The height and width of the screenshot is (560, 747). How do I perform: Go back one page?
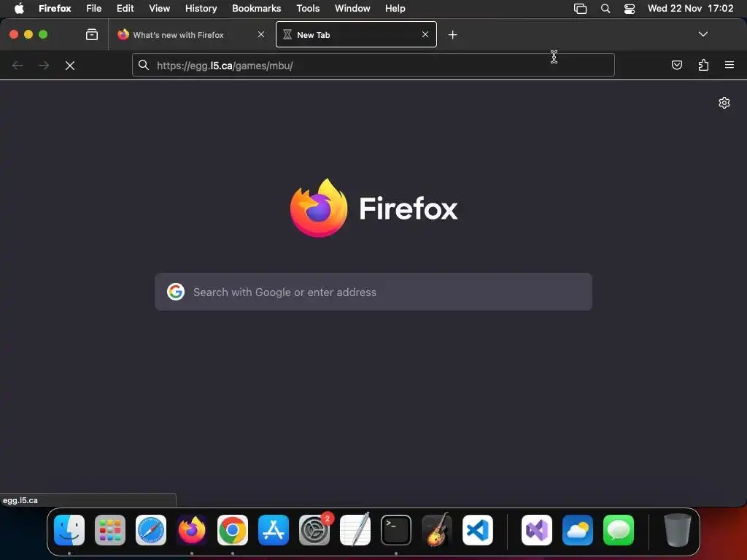coord(18,66)
